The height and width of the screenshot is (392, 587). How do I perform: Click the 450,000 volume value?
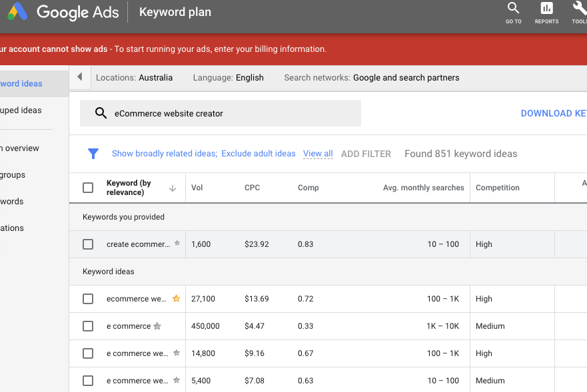(x=205, y=326)
